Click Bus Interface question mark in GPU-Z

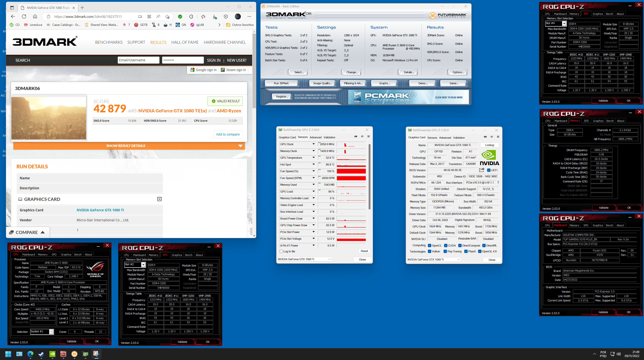point(498,182)
